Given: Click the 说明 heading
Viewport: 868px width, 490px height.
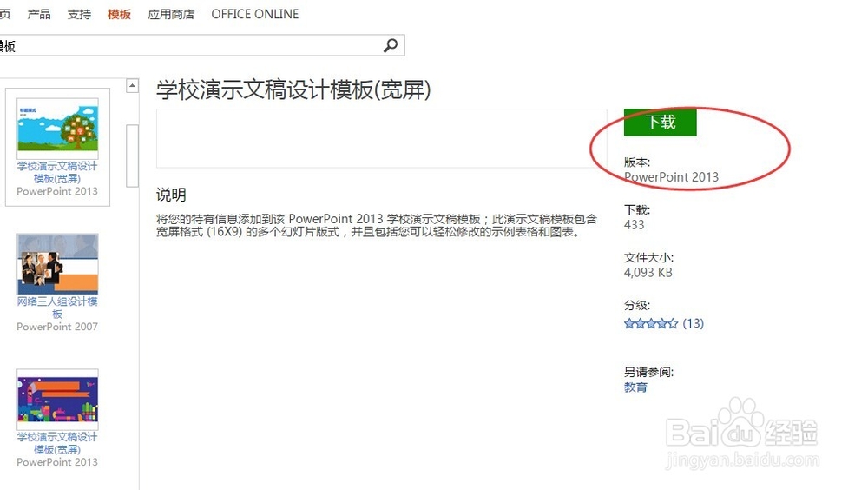Looking at the screenshot, I should (x=171, y=195).
